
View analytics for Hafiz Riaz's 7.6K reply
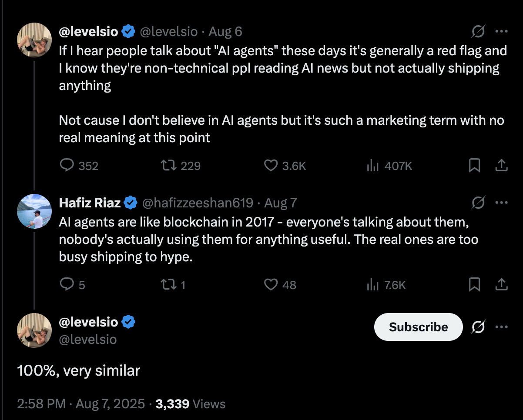[373, 285]
